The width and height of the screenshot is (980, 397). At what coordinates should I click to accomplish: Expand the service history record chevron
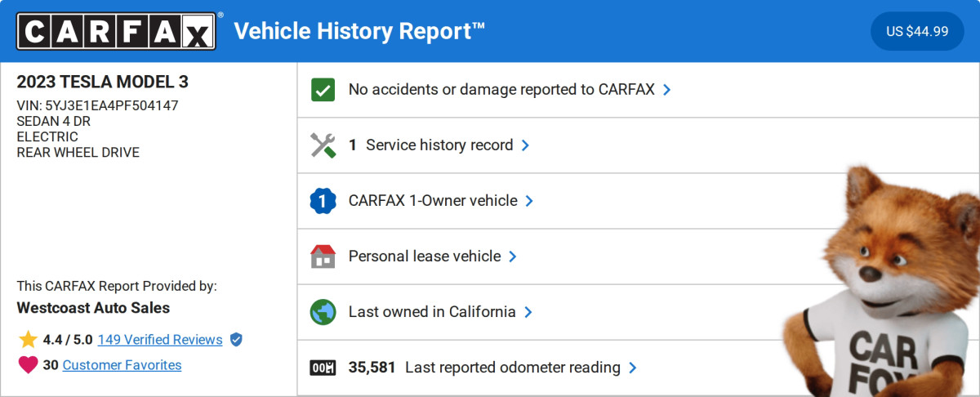point(525,145)
